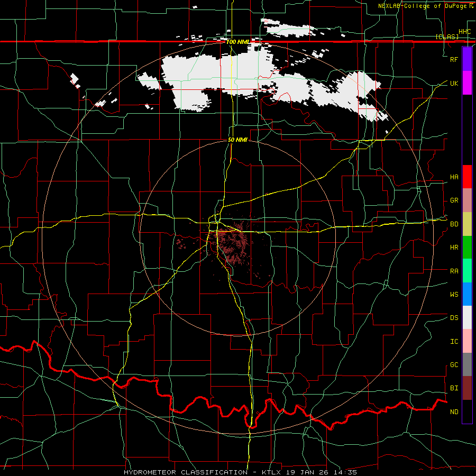476x476 pixels.
Task: Click the BI brown legend color swatch
Action: pyautogui.click(x=467, y=388)
